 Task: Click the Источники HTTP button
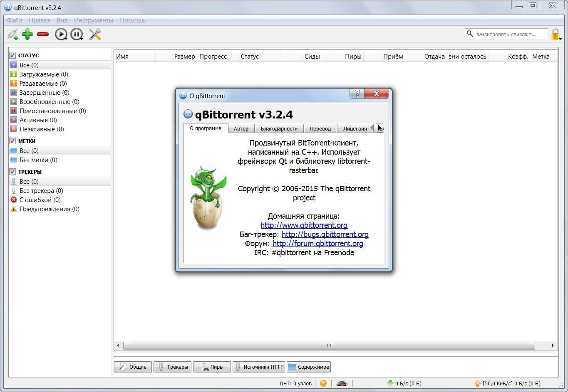[259, 367]
